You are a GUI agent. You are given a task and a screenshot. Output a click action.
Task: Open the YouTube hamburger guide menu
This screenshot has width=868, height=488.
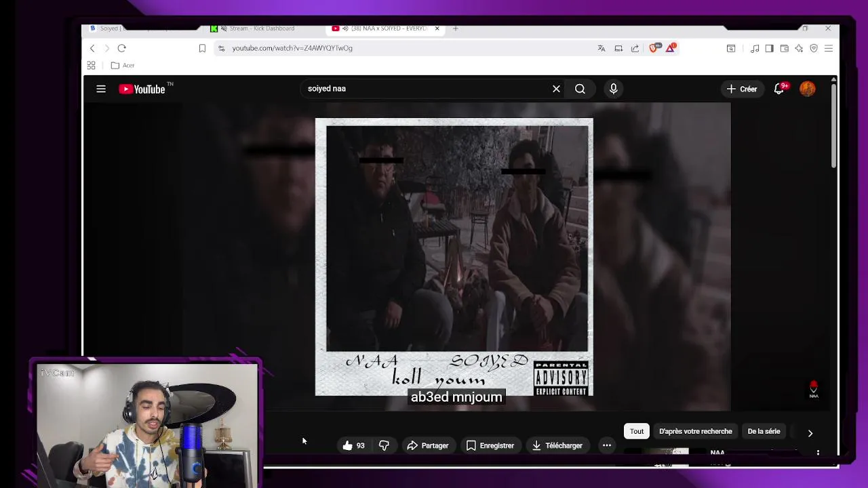(x=101, y=89)
